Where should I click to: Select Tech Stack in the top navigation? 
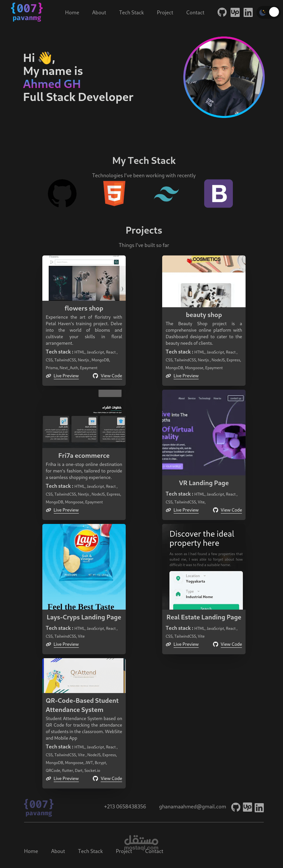131,12
